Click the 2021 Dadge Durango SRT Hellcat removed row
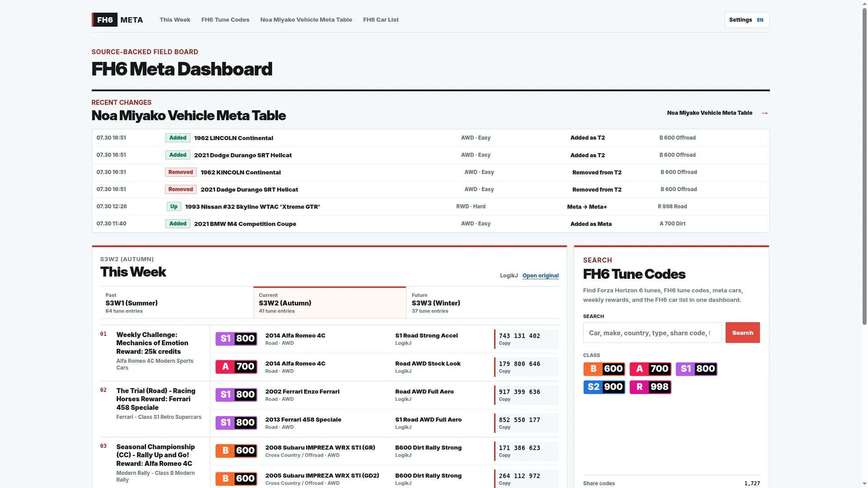 (x=430, y=189)
